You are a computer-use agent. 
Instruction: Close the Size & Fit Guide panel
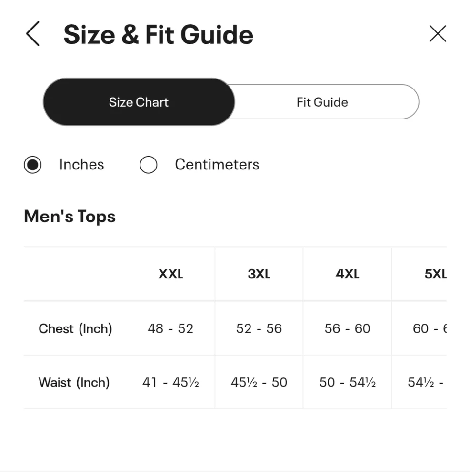point(438,34)
